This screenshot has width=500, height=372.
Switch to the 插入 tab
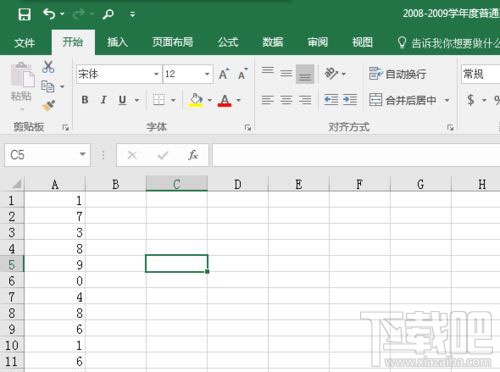coord(117,42)
